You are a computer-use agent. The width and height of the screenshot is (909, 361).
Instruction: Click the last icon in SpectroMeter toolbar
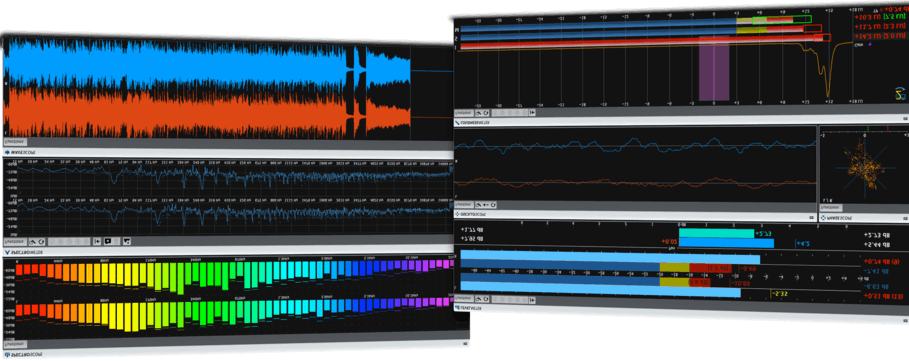click(x=127, y=242)
